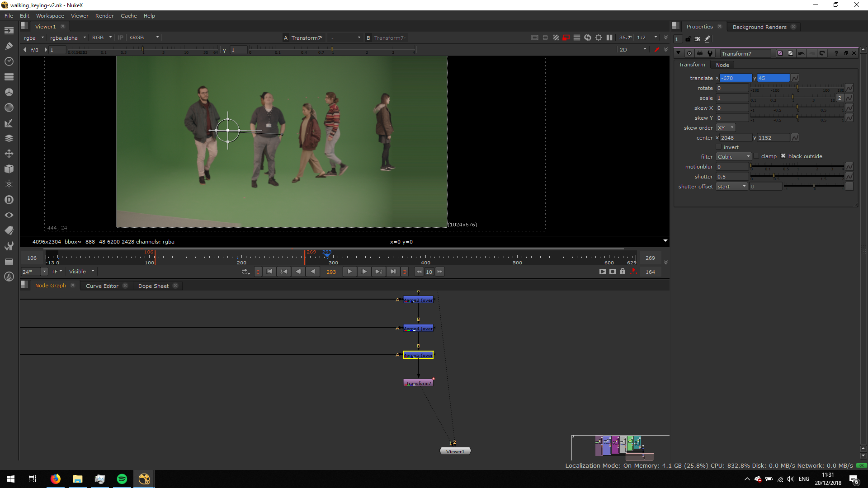
Task: Open the Node tab in properties
Action: tap(722, 65)
